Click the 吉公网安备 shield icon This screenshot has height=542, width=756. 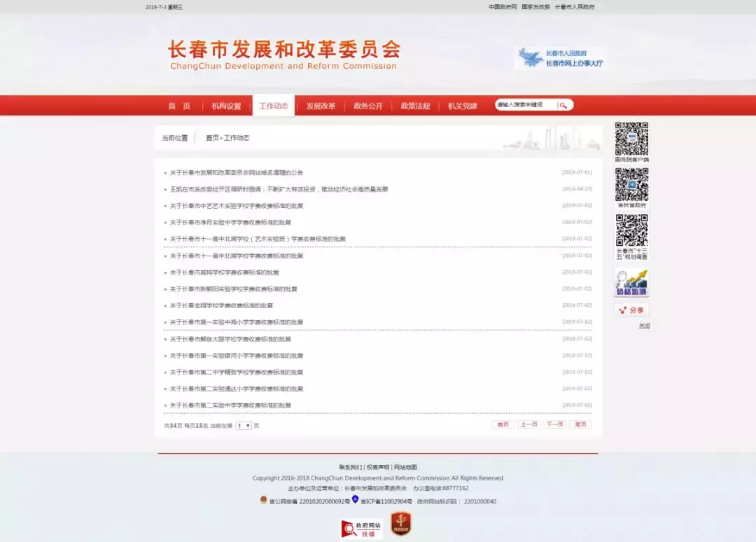click(264, 500)
